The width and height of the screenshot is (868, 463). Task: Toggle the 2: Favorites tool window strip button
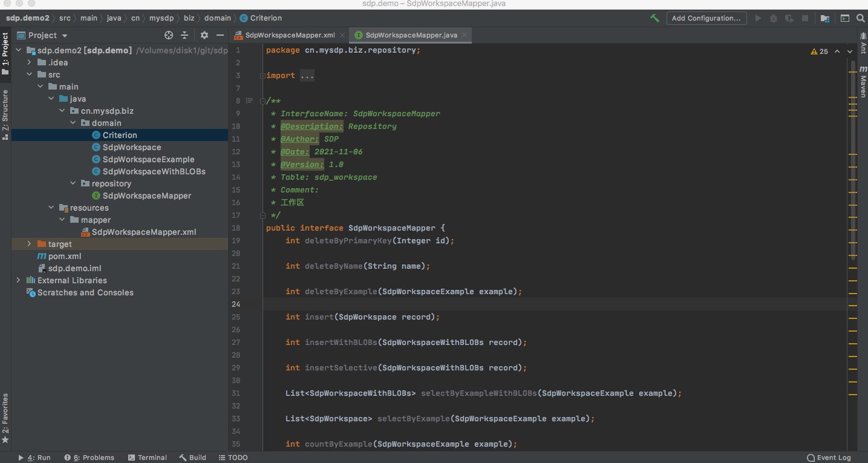click(x=5, y=418)
